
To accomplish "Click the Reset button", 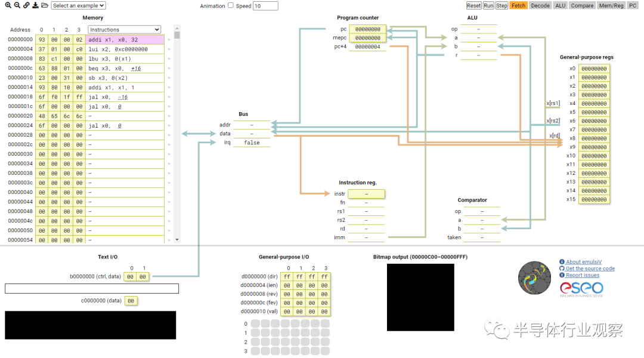I will point(473,5).
